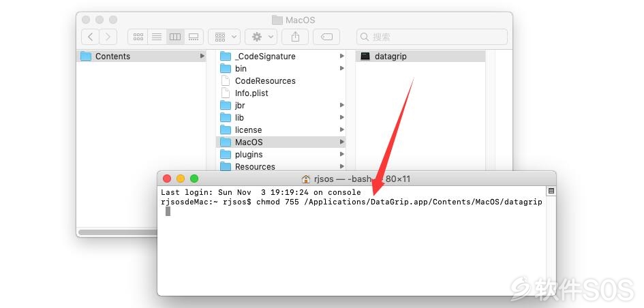The width and height of the screenshot is (644, 308).
Task: Expand the lib folder arrow
Action: 341,117
